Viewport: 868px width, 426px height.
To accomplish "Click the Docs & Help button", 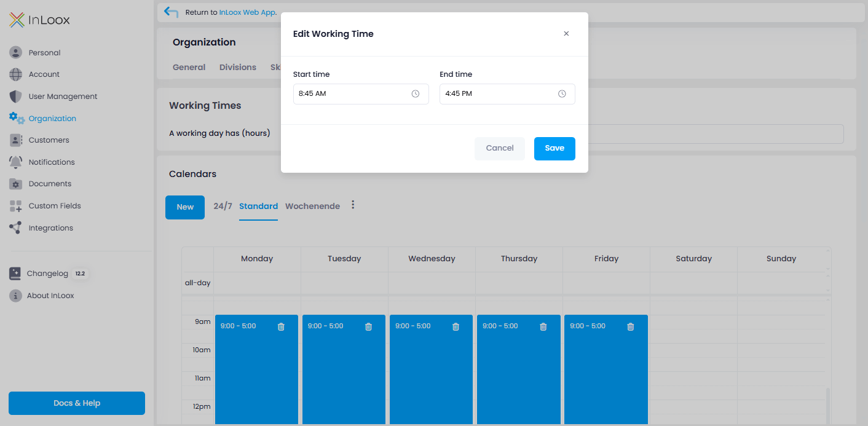I will [77, 403].
